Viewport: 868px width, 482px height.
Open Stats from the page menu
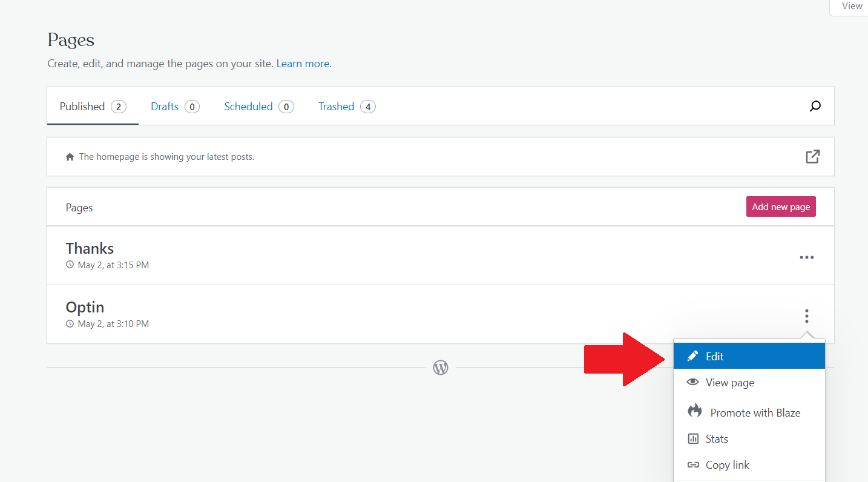coord(749,439)
